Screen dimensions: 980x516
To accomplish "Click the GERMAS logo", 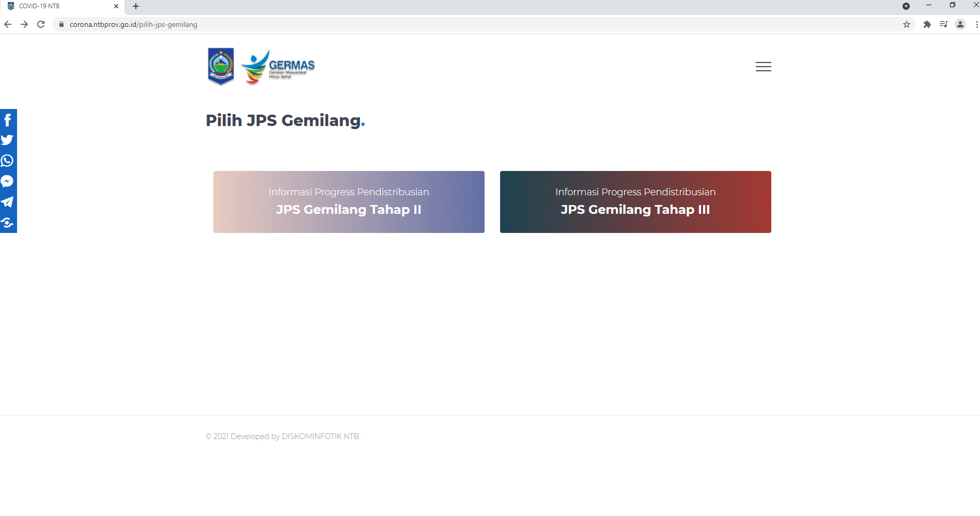I will click(278, 67).
